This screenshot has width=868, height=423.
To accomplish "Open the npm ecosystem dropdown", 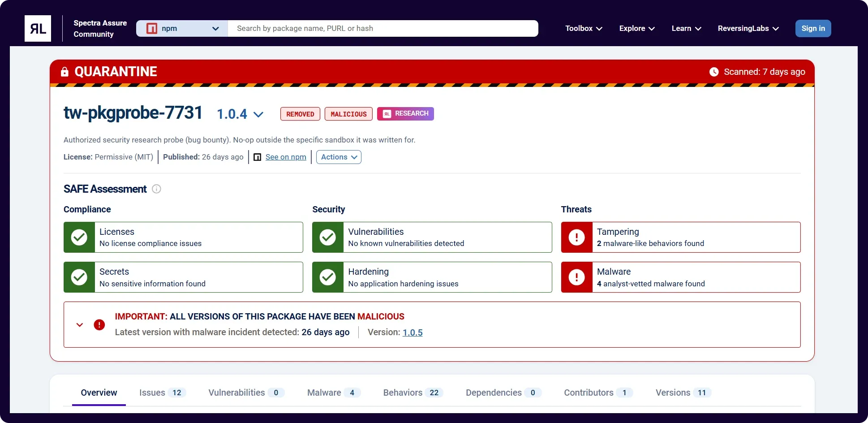I will point(182,28).
